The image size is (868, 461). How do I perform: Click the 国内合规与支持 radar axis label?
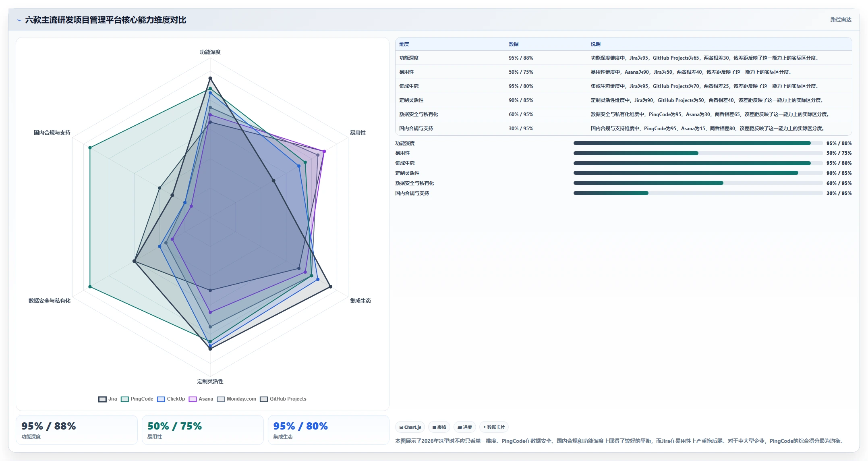[52, 133]
